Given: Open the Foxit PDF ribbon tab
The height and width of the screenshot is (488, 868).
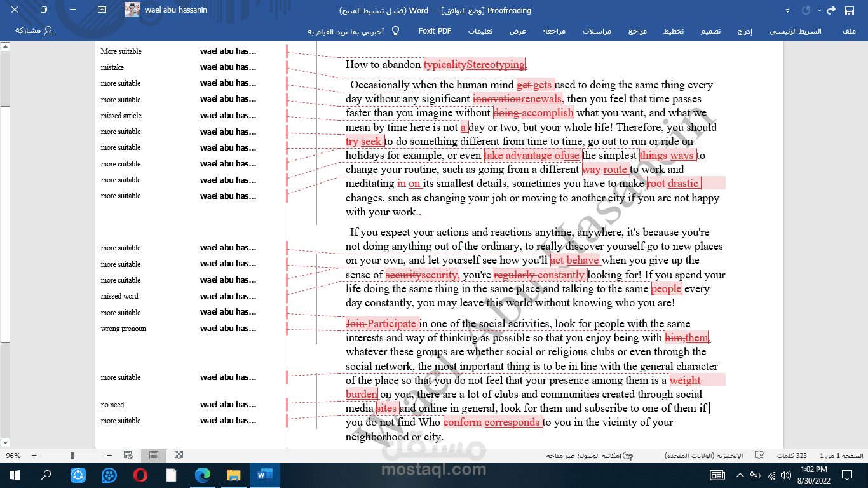Looking at the screenshot, I should tap(435, 31).
